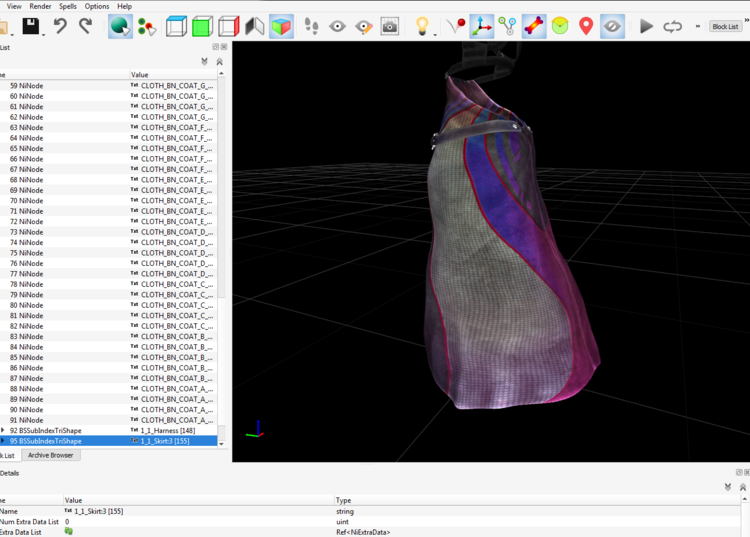Click the Details panel scroll up arrow
750x537 pixels.
click(x=745, y=499)
